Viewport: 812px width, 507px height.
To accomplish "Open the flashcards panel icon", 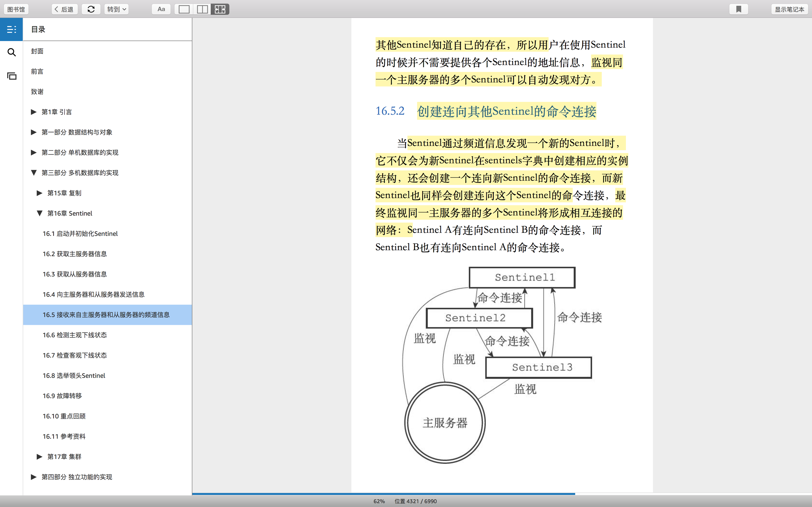I will click(11, 76).
